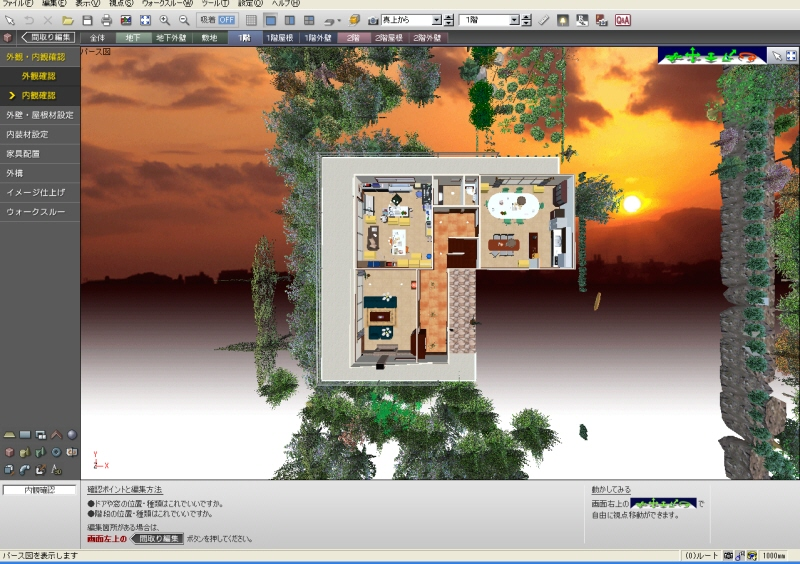Open the viewpoint direction dropdown
Screen dimensions: 800x564
pos(437,20)
